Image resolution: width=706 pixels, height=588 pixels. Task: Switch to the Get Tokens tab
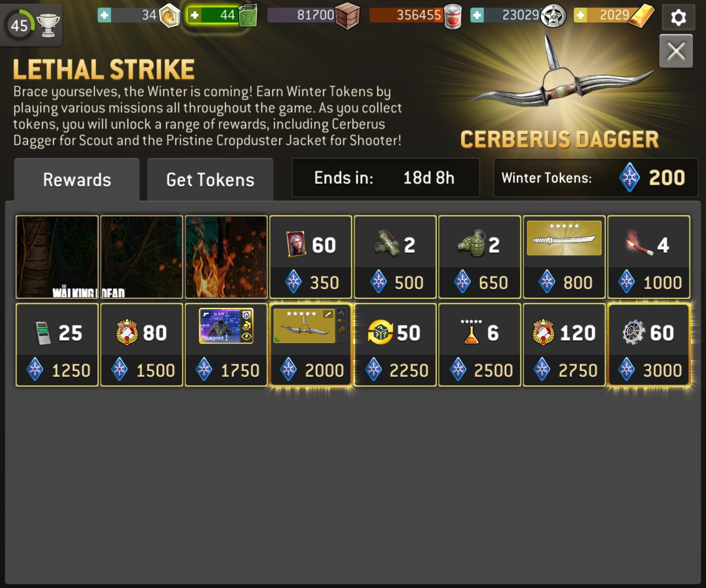pyautogui.click(x=210, y=179)
